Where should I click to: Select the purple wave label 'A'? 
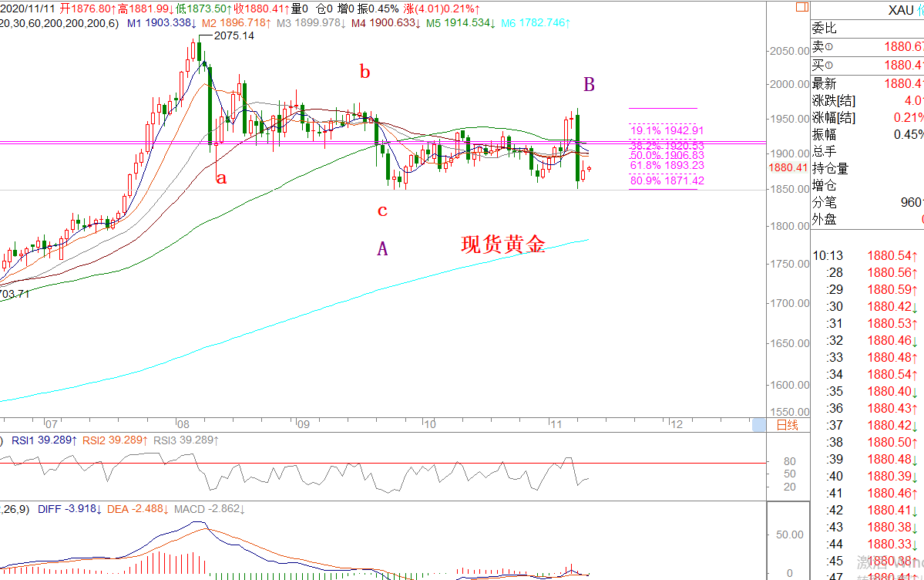(382, 249)
